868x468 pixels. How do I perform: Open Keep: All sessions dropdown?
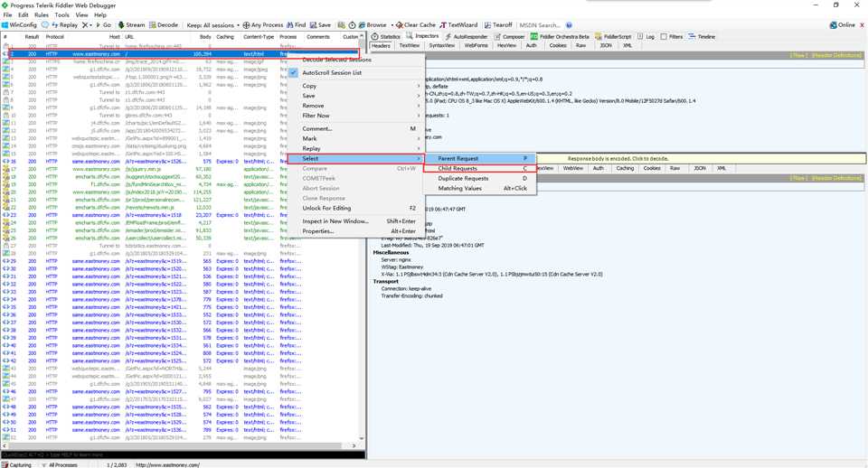213,25
